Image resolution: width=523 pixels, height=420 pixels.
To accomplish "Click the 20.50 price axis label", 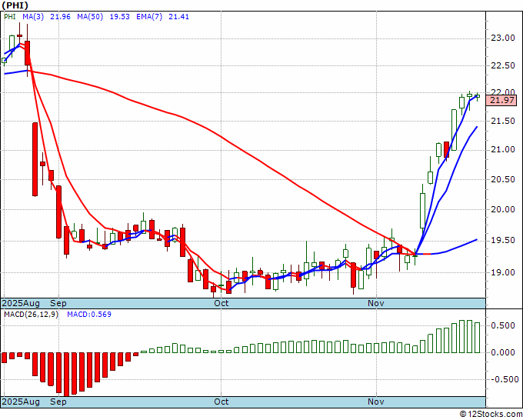I will [503, 179].
